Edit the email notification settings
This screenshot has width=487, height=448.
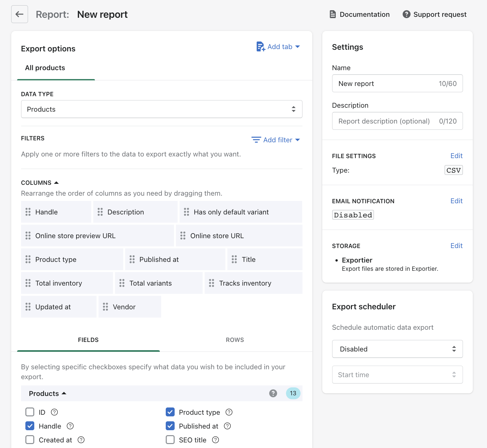click(x=456, y=201)
